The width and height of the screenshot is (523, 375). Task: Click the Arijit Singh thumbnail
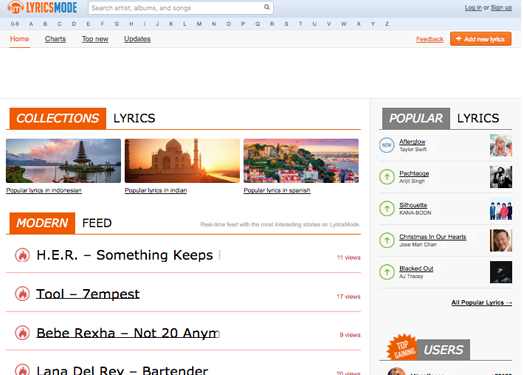501,177
